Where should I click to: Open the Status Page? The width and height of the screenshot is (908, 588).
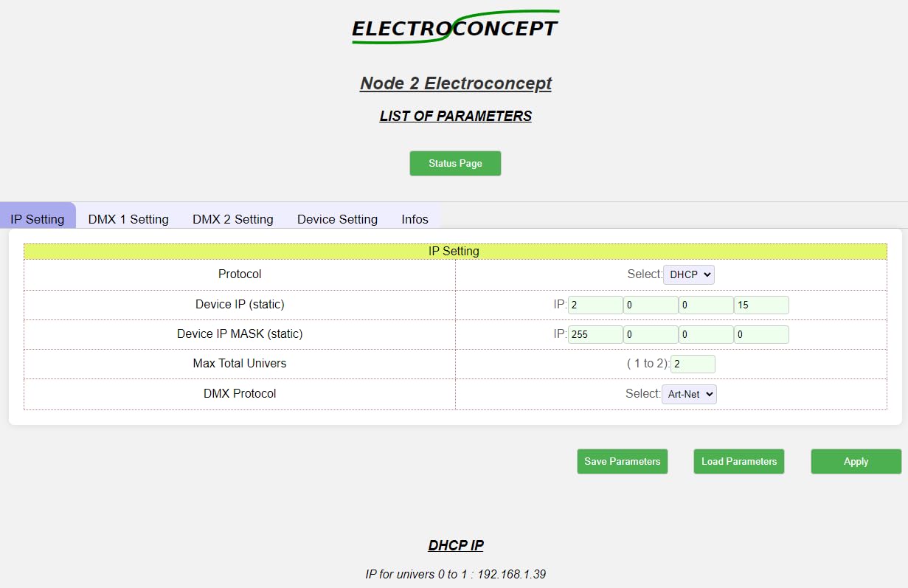455,163
